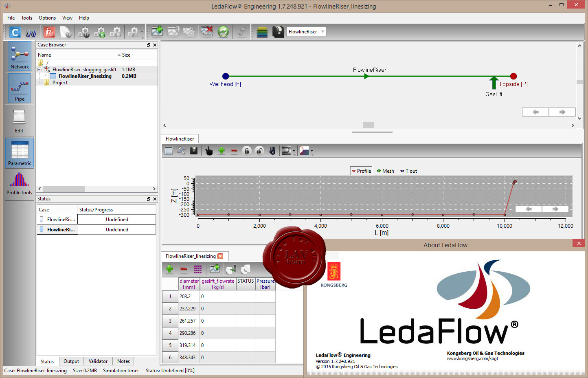
Task: Open Profile tools from sidebar
Action: pos(19,183)
